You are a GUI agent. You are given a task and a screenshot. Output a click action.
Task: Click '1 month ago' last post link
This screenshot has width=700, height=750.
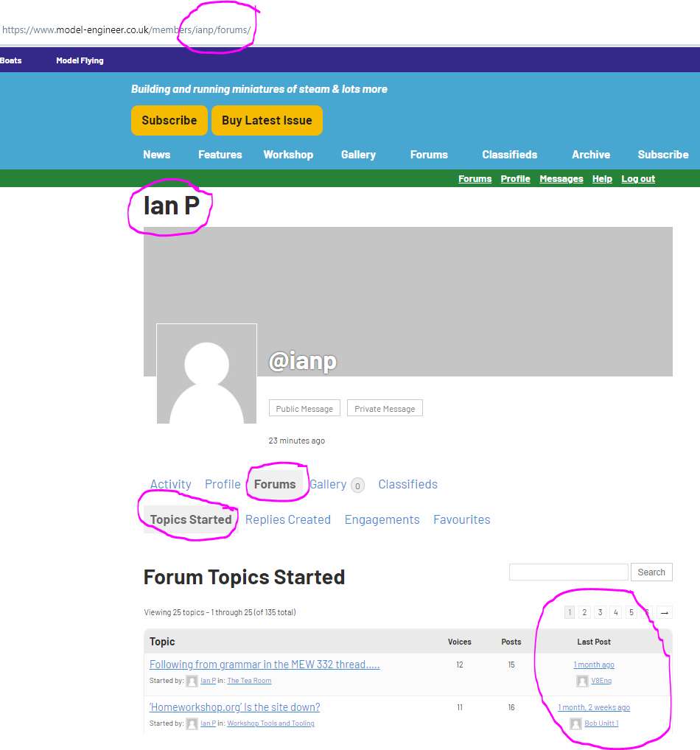coord(594,665)
